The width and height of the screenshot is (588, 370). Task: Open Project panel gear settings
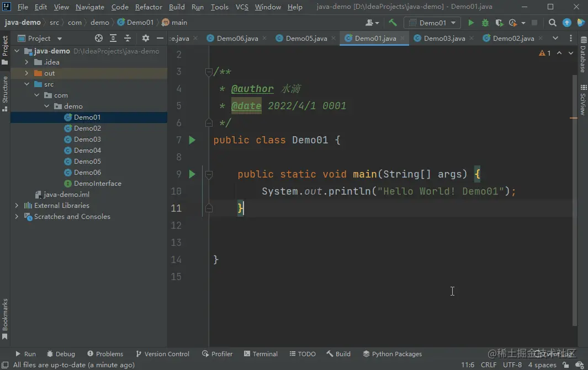click(146, 38)
